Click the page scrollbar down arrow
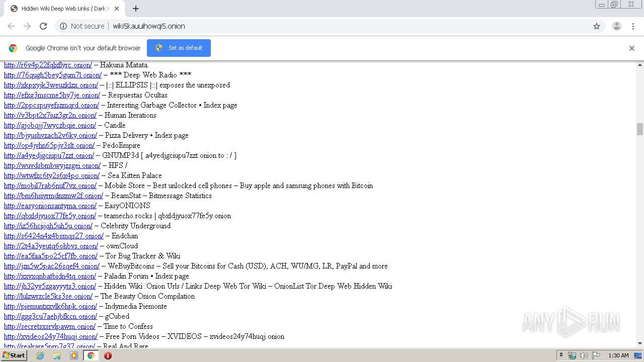Image resolution: width=644 pixels, height=362 pixels. pyautogui.click(x=640, y=344)
